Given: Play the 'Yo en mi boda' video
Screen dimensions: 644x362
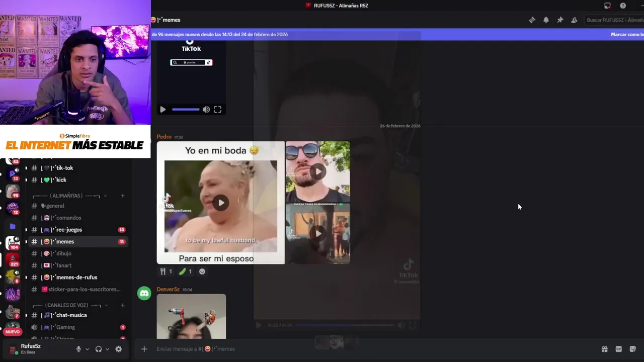Looking at the screenshot, I should click(x=221, y=203).
